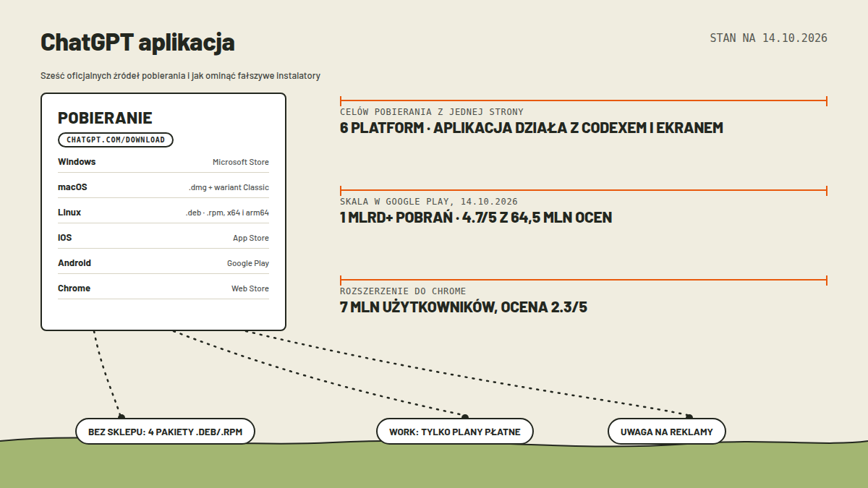Select the 'Bez sklepu: 4 pakiety .deb/.rpm' pill
The height and width of the screenshot is (488, 868).
[x=166, y=432]
